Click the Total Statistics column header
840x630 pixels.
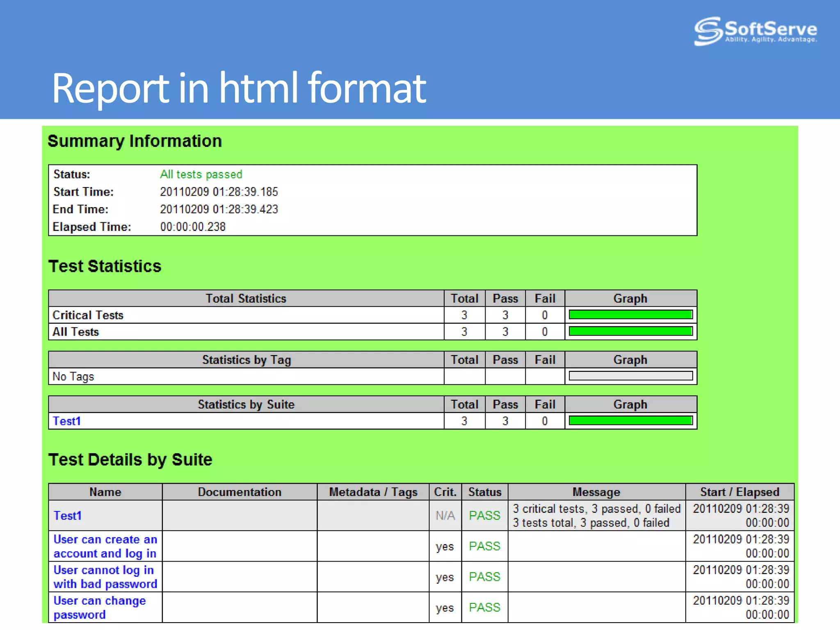246,299
